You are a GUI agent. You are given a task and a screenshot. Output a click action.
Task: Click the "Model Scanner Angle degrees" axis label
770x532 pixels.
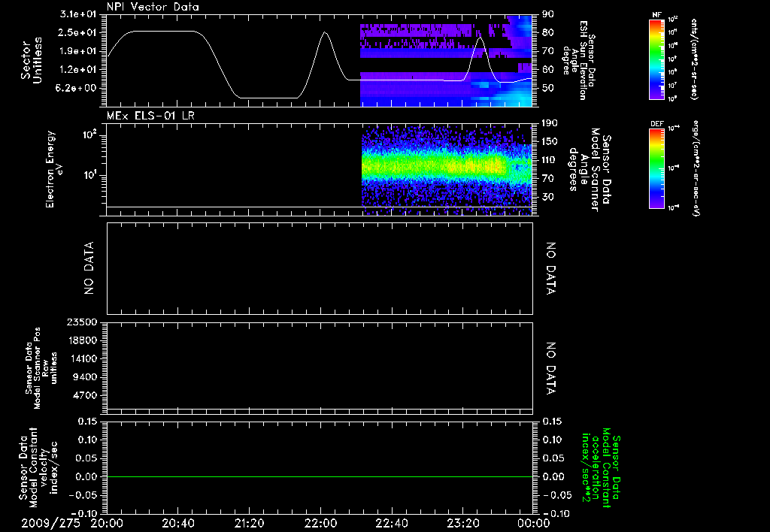click(584, 170)
